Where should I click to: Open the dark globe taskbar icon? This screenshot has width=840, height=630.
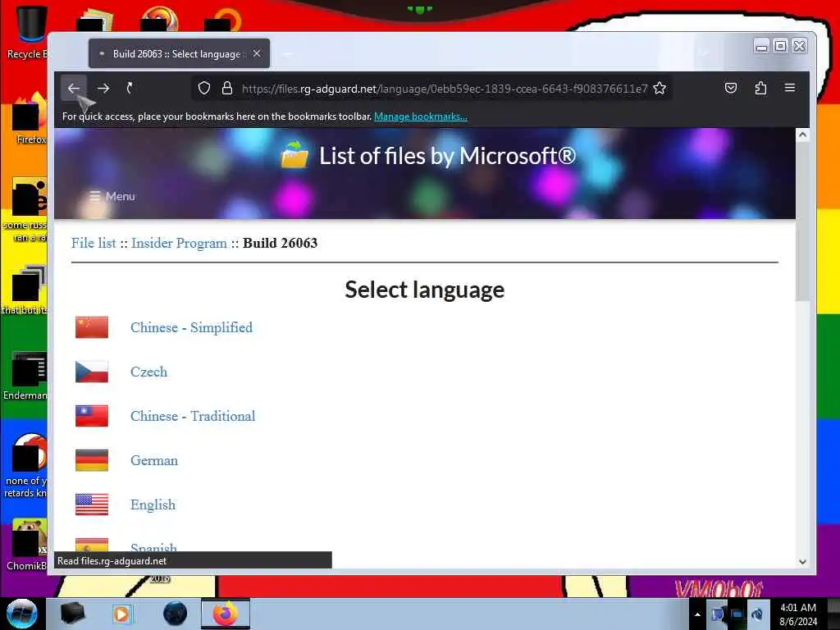click(x=176, y=614)
